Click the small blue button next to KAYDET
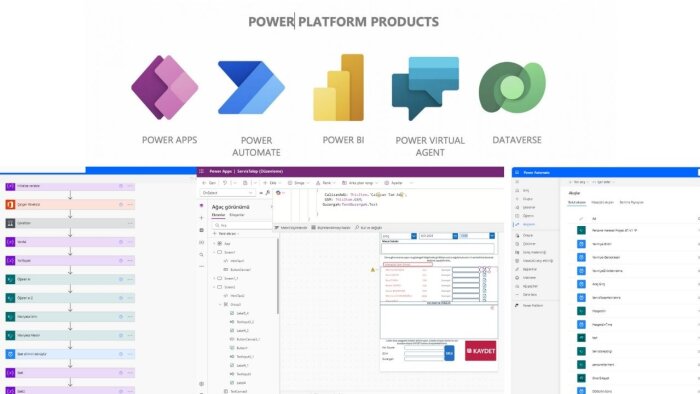Viewport: 700px width, 394px height. pyautogui.click(x=449, y=353)
